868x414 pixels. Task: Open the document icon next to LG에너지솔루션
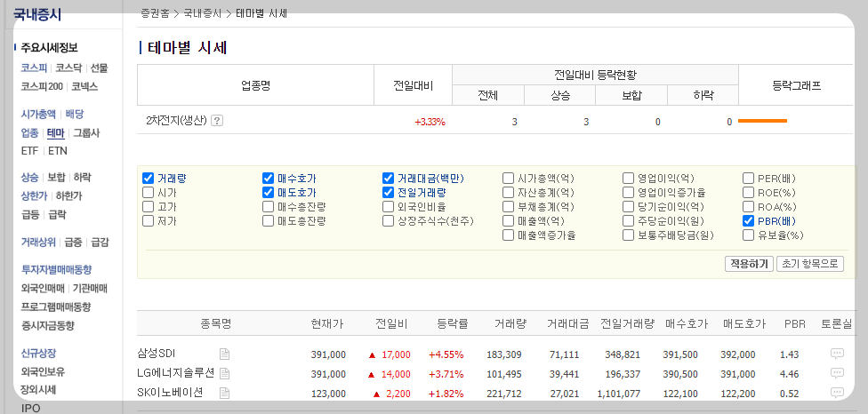click(224, 374)
